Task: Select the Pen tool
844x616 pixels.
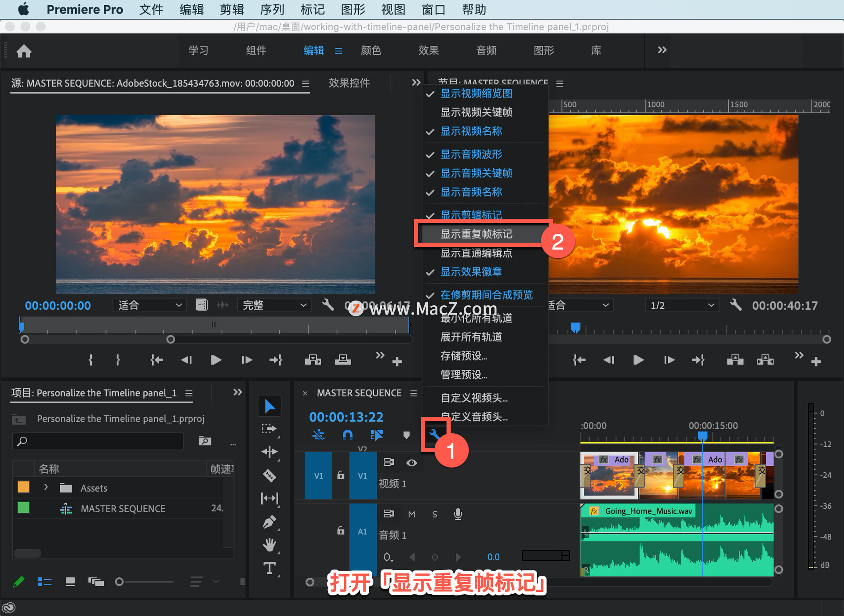Action: point(269,522)
